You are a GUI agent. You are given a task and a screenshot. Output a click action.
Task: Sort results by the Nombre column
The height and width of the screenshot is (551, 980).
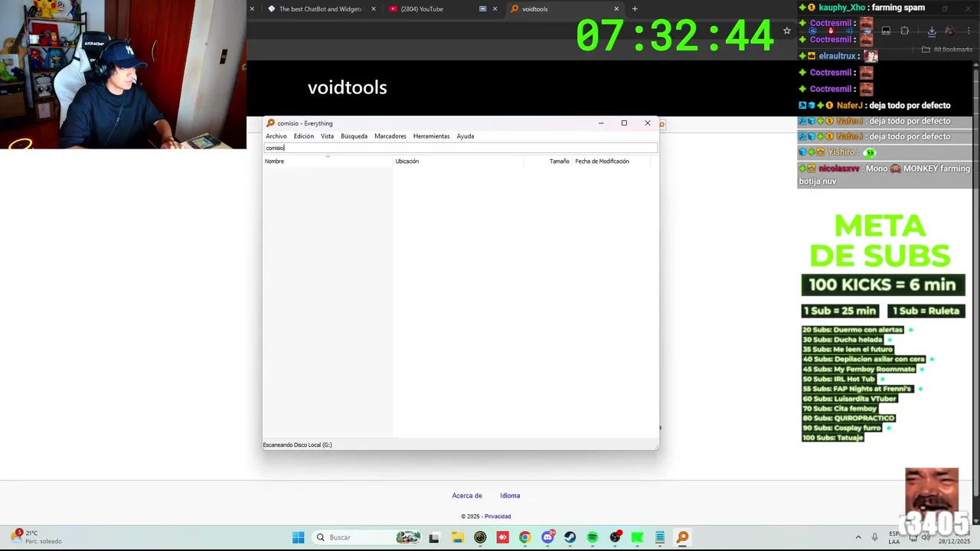(x=328, y=161)
